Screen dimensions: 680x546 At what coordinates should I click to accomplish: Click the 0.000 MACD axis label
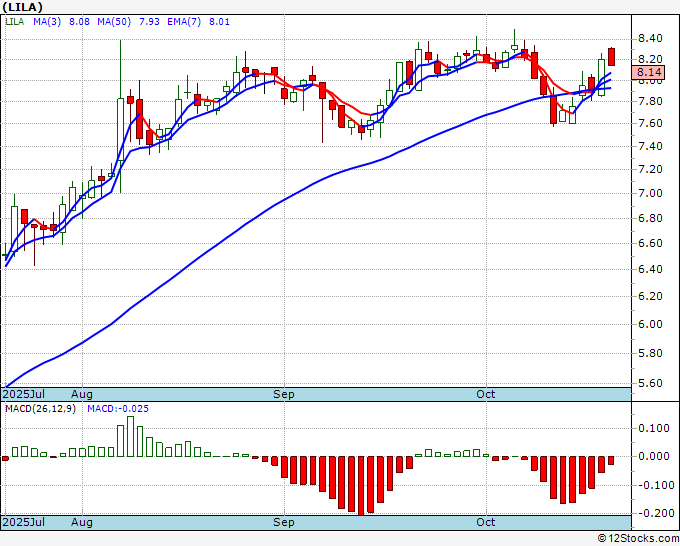pos(654,456)
